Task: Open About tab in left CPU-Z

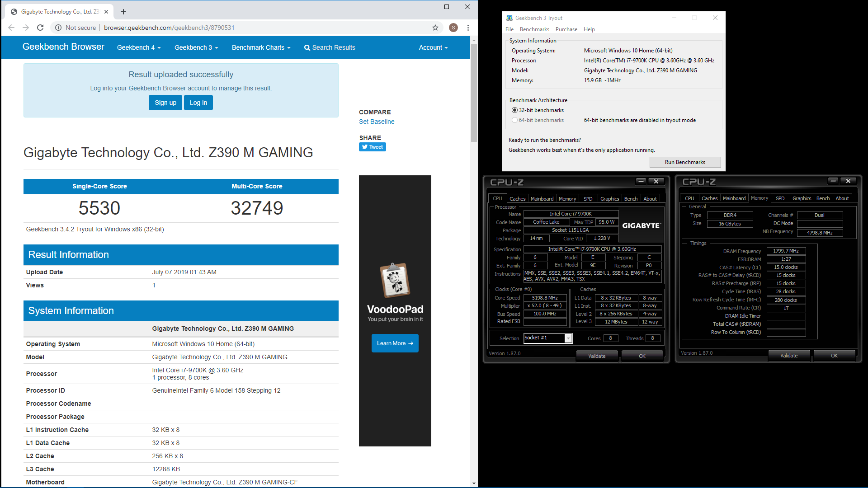Action: pos(650,199)
